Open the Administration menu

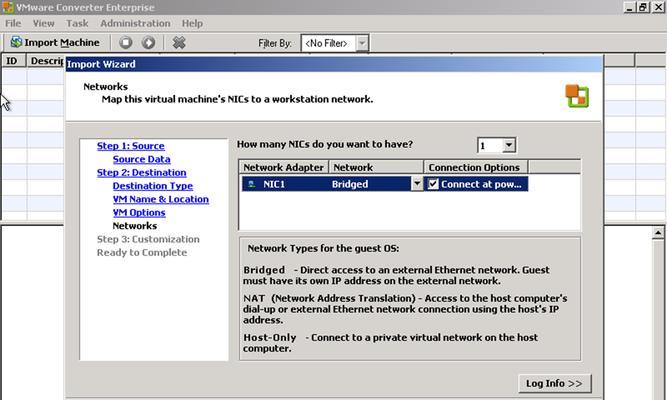click(x=135, y=23)
